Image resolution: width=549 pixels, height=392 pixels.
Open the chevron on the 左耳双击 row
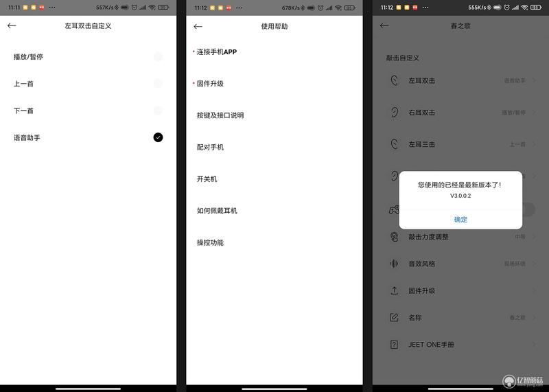click(535, 80)
